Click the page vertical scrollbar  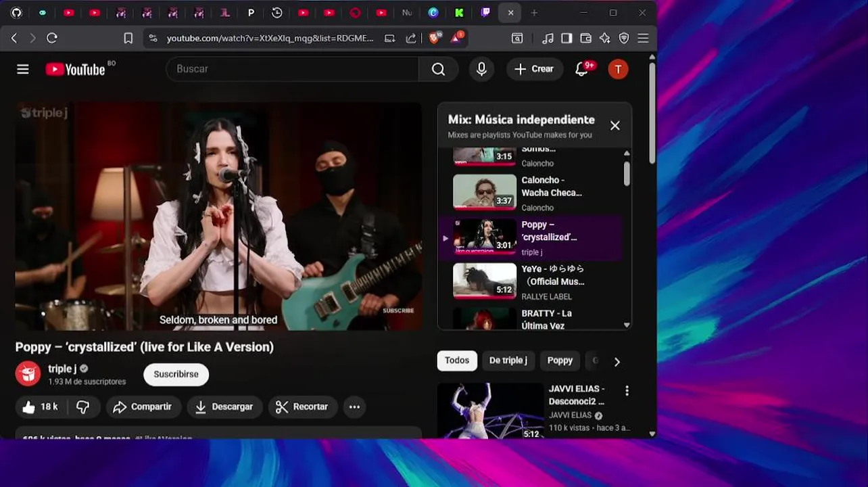pos(652,112)
